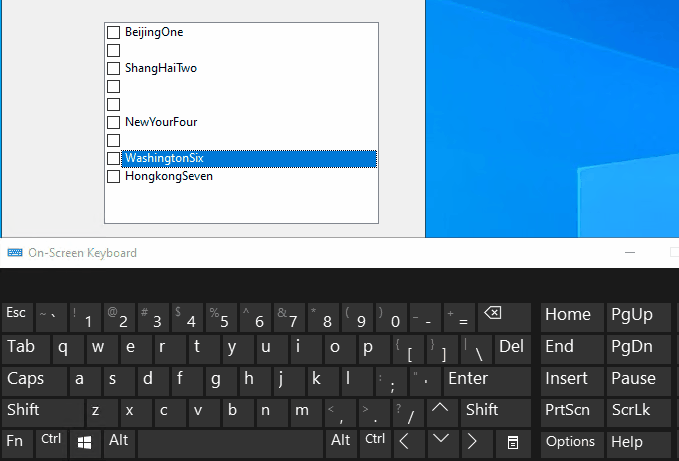
Task: Toggle the ScrLk key
Action: click(638, 412)
